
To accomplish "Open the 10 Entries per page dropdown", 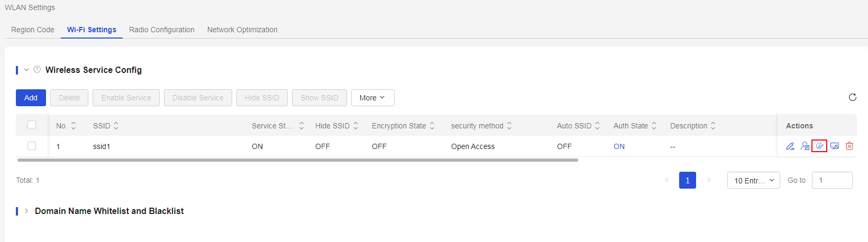I will point(754,180).
